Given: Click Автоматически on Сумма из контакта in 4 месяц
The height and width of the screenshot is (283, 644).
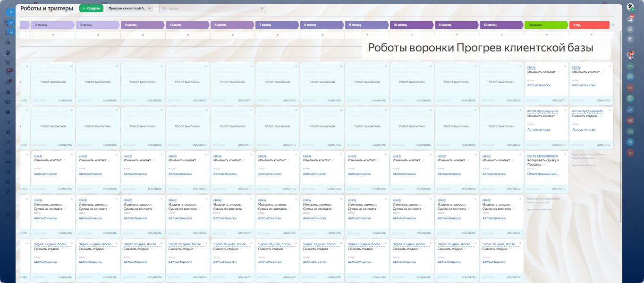Looking at the screenshot, I should tap(135, 218).
